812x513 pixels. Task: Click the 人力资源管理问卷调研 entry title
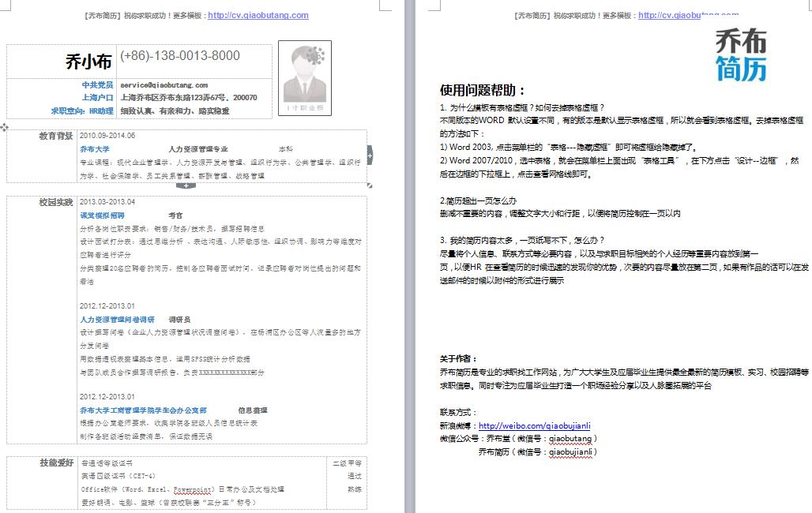coord(117,320)
